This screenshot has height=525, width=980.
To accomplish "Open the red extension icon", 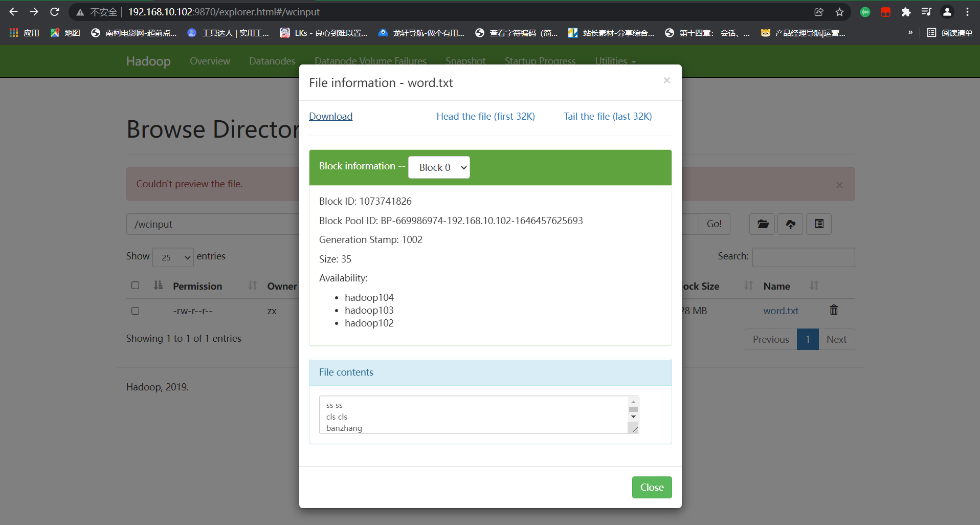I will 885,12.
